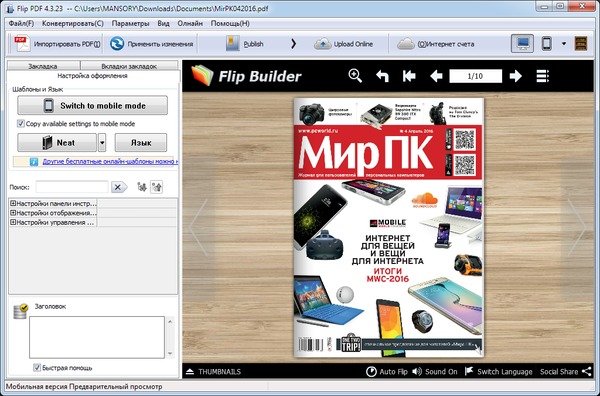Open the table of contents list icon
This screenshot has width=600, height=396.
click(542, 76)
